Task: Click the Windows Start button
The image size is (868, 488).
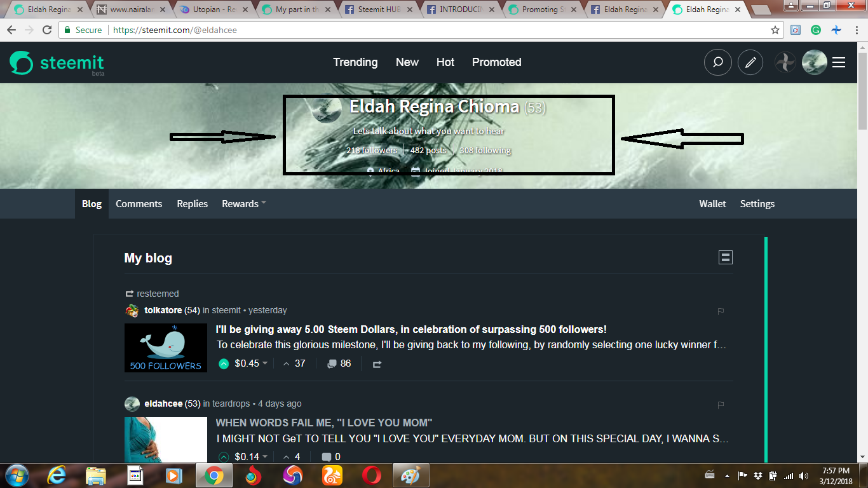Action: click(17, 475)
